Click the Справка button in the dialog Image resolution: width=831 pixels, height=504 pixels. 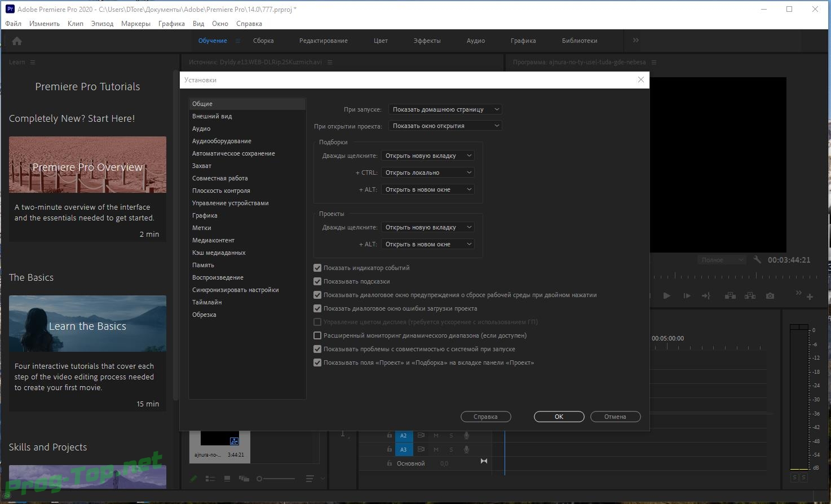(486, 417)
